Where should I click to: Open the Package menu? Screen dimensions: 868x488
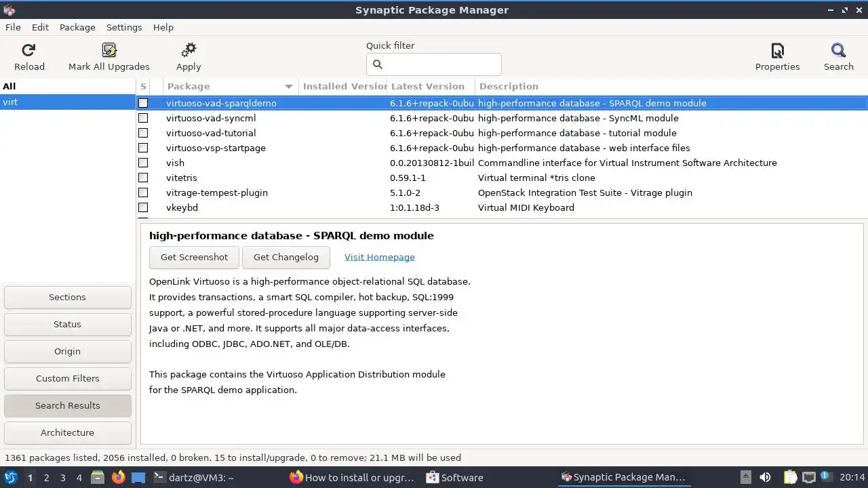click(77, 27)
